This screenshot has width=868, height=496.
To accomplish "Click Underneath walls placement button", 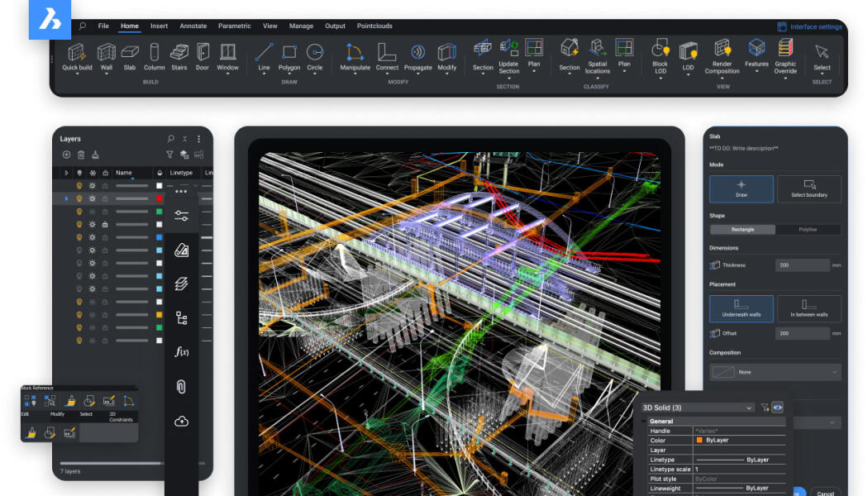I will coord(742,308).
